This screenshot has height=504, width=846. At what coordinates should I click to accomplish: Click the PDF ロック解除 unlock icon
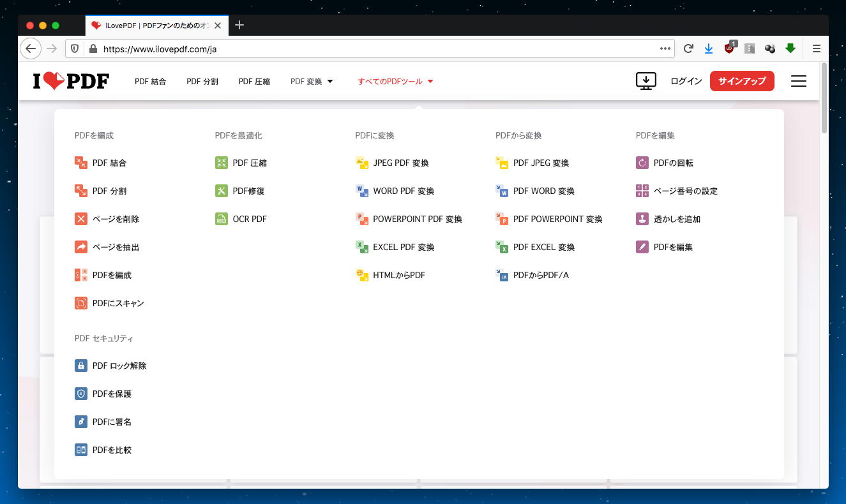pos(81,366)
